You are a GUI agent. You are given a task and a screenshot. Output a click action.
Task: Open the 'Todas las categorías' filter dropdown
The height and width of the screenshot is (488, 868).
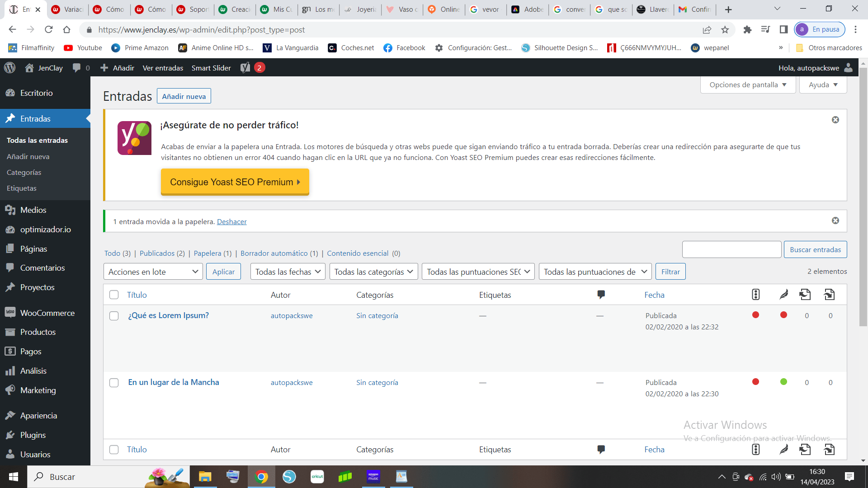[x=373, y=272]
